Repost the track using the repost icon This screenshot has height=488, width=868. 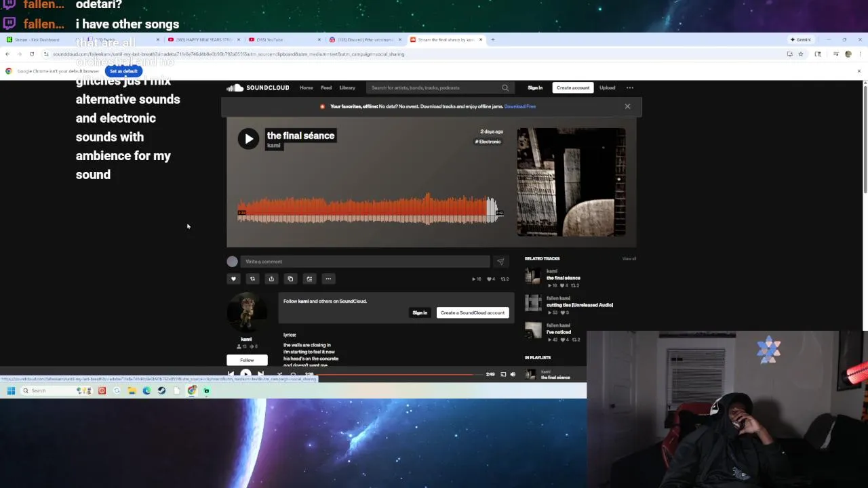click(252, 279)
